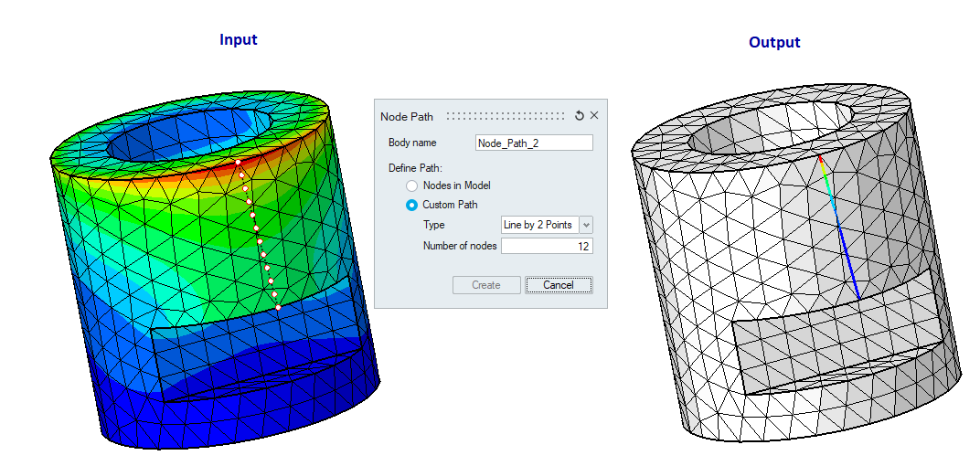The height and width of the screenshot is (466, 980).
Task: Select the Custom Path radio option
Action: tap(412, 205)
